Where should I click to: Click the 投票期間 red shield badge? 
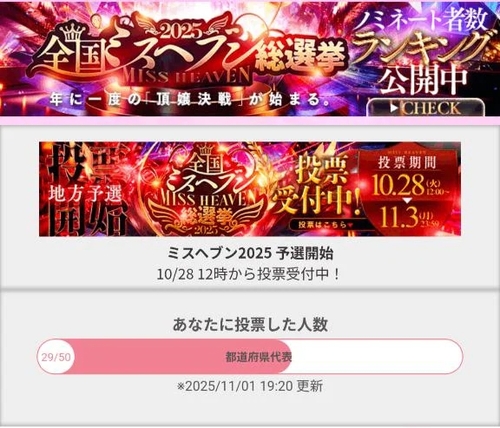pos(407,189)
